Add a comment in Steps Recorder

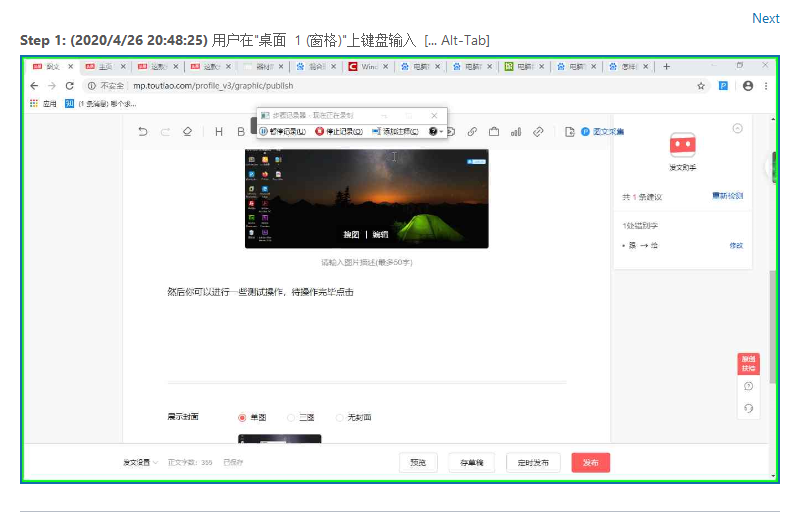pos(395,131)
